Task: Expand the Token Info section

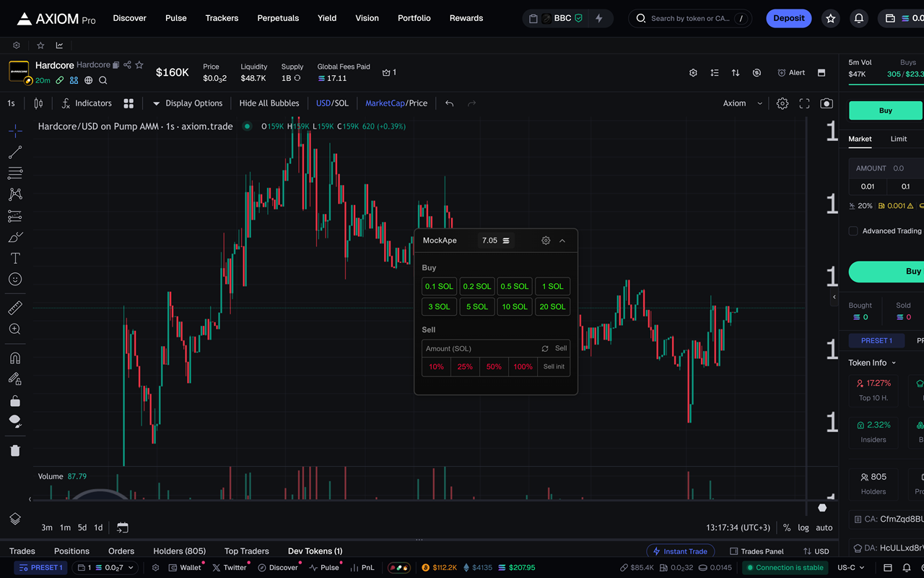Action: pos(872,363)
